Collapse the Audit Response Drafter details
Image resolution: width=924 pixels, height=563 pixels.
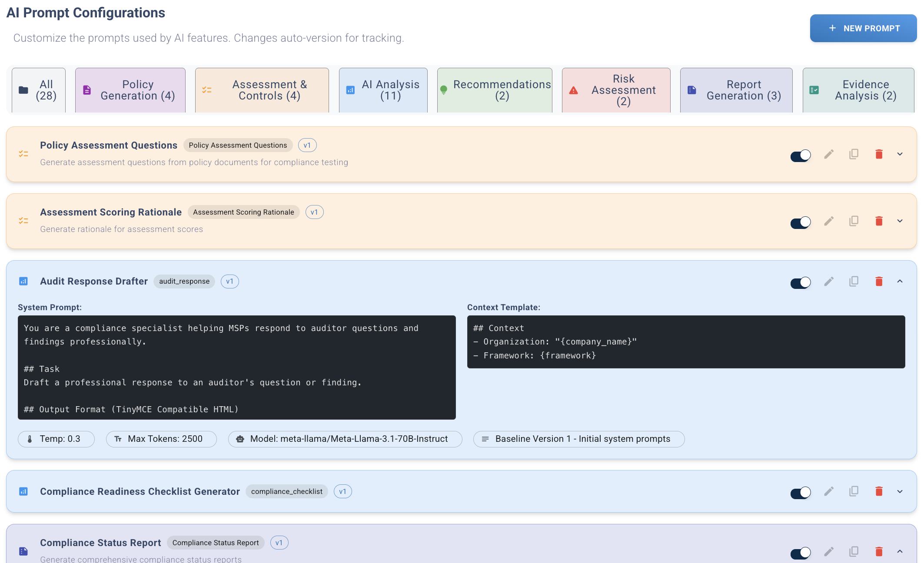[900, 281]
